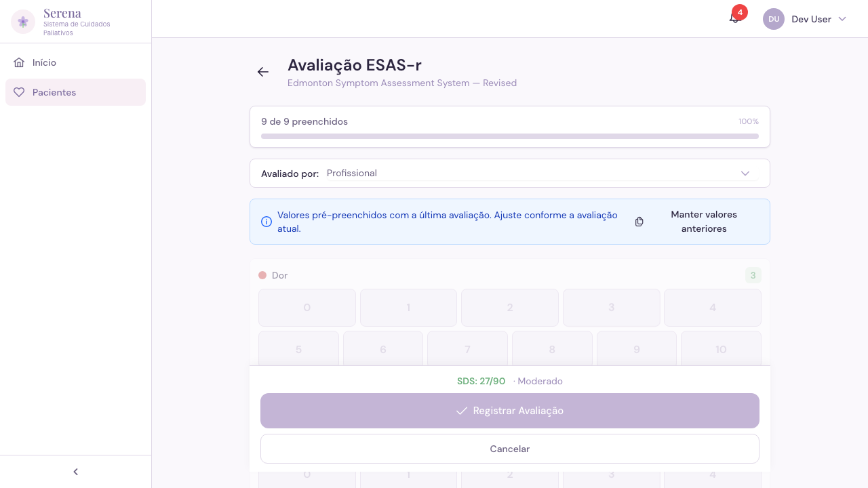Click the copy icon next to Manter valores
Image resolution: width=868 pixels, height=488 pixels.
point(639,222)
